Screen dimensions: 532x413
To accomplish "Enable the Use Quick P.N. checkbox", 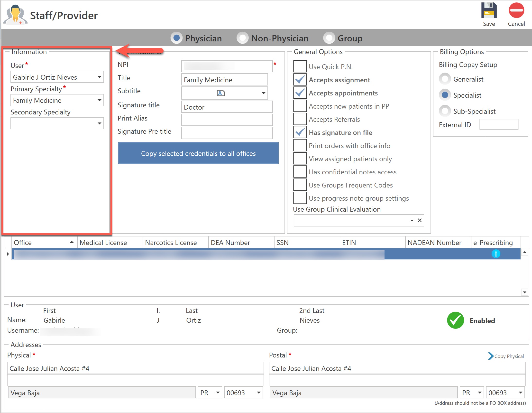I will [x=300, y=66].
